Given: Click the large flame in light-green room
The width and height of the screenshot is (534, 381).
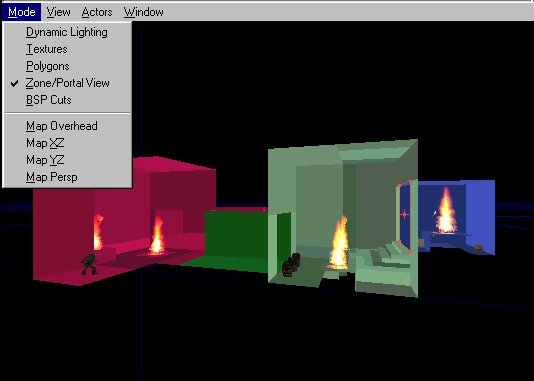Looking at the screenshot, I should coord(339,242).
